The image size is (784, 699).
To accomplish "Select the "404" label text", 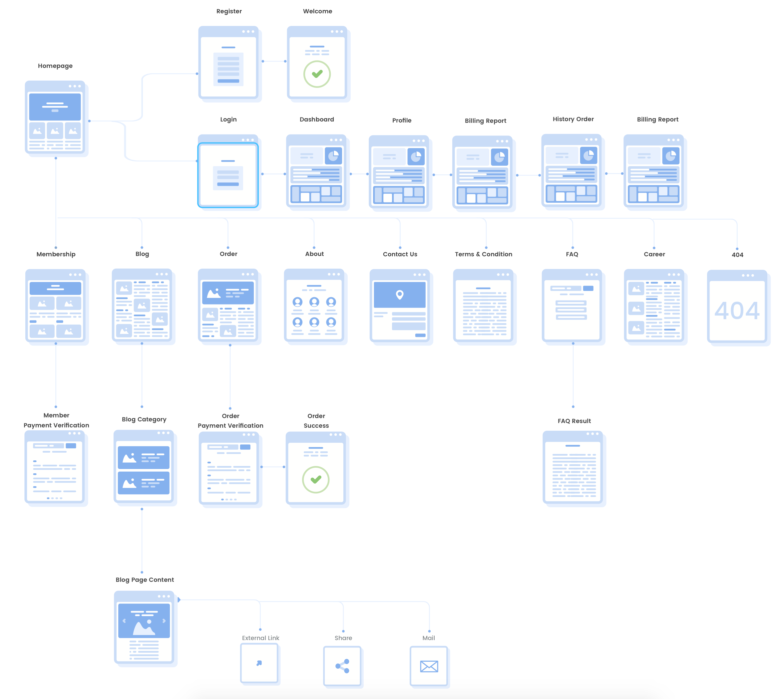I will 737,255.
